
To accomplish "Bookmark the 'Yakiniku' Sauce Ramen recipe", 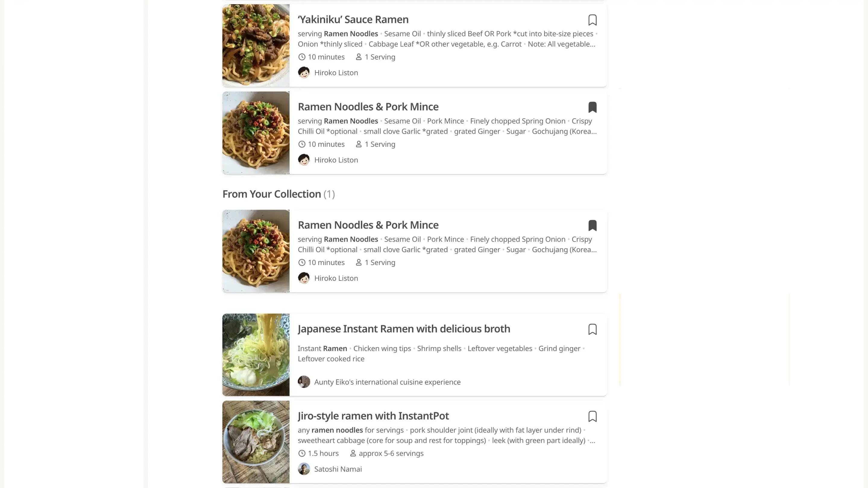I will click(592, 20).
